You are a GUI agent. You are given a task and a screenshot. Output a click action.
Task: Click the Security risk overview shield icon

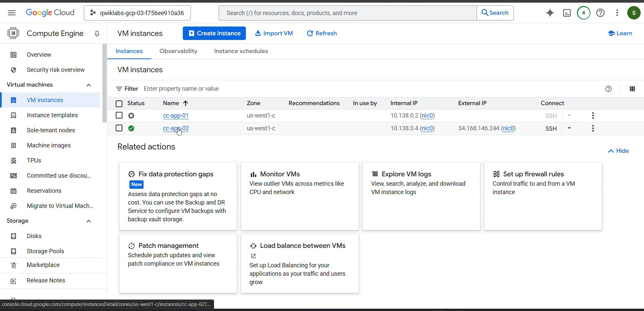[13, 70]
